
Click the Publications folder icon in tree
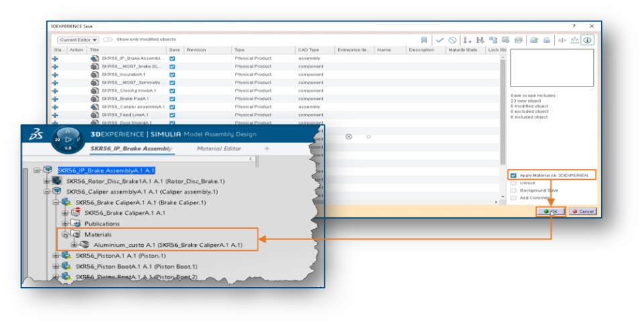75,223
